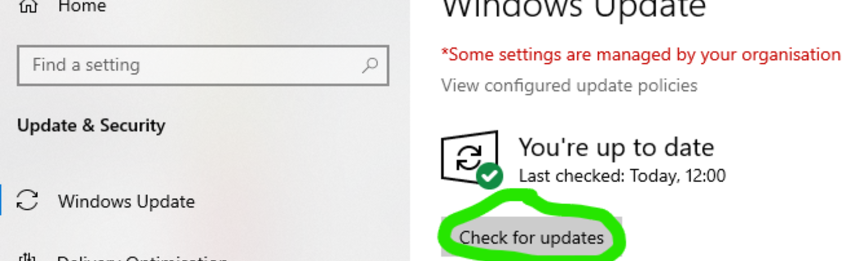This screenshot has height=261, width=868.
Task: Click the Delivery Optimisation sidebar icon
Action: [27, 257]
